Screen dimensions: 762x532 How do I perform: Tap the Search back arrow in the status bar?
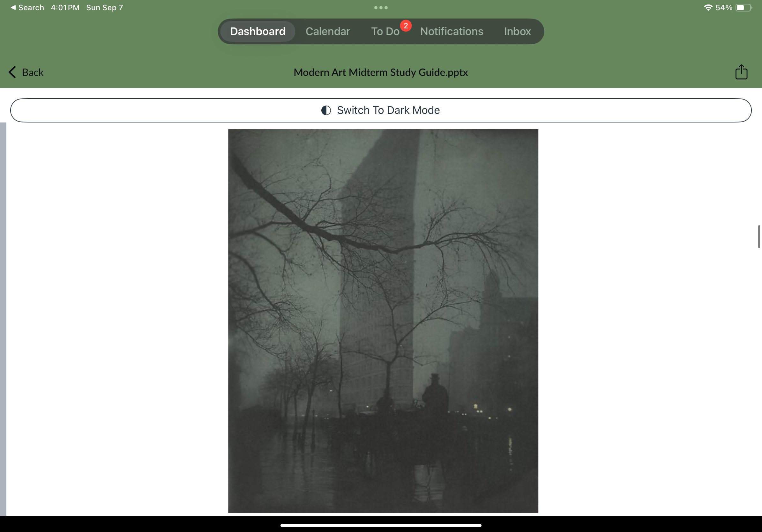click(13, 7)
